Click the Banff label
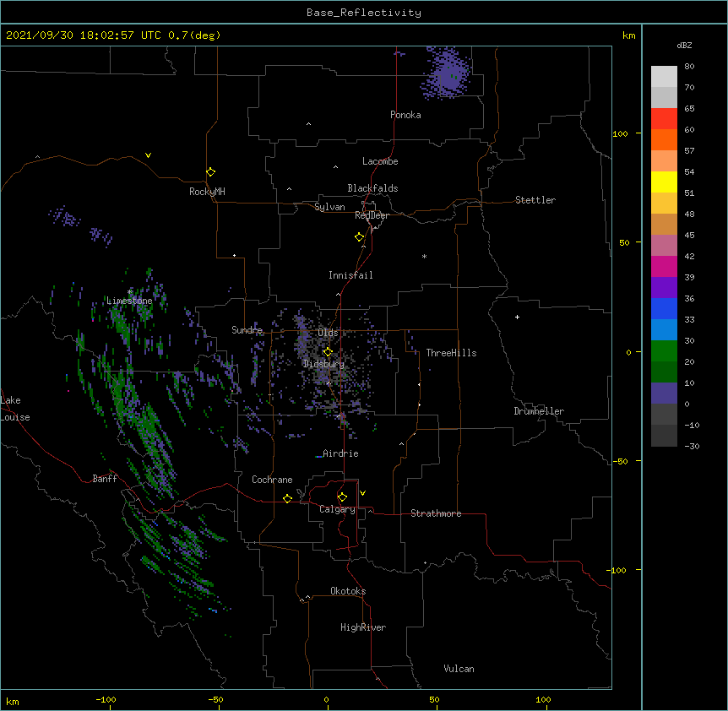This screenshot has width=728, height=711. click(x=105, y=479)
